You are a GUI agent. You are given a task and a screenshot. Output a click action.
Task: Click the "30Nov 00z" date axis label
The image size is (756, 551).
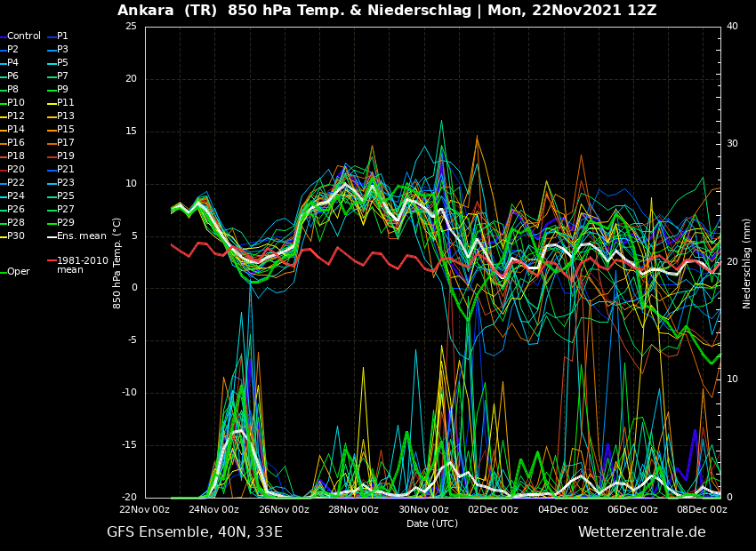pos(423,509)
